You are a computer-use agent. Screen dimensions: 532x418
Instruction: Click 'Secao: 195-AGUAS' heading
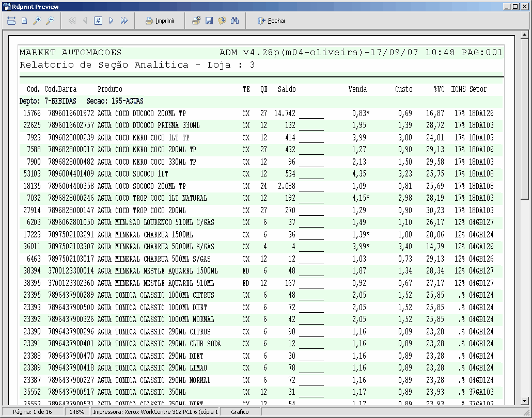coord(115,101)
